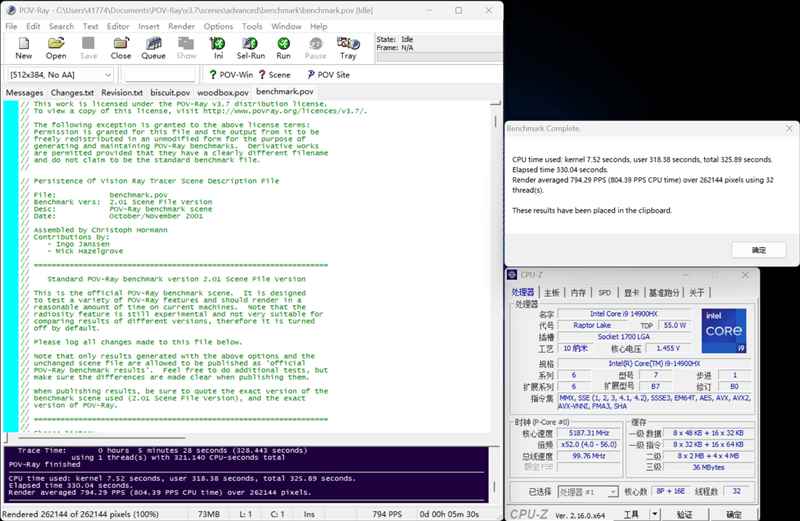Open the Insert menu
This screenshot has height=521, width=800.
tap(148, 27)
